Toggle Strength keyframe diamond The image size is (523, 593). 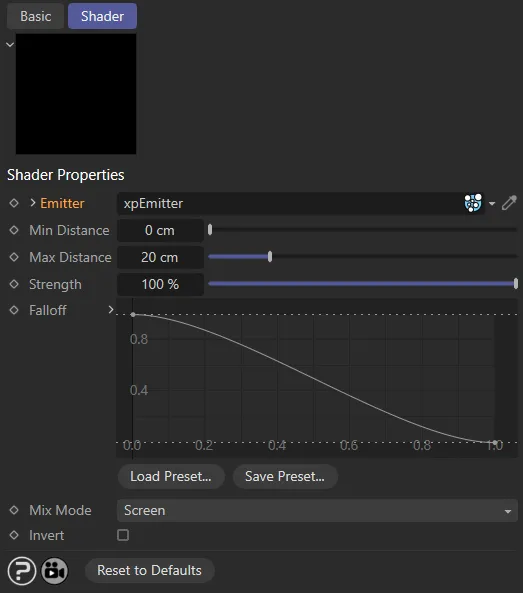tap(14, 284)
